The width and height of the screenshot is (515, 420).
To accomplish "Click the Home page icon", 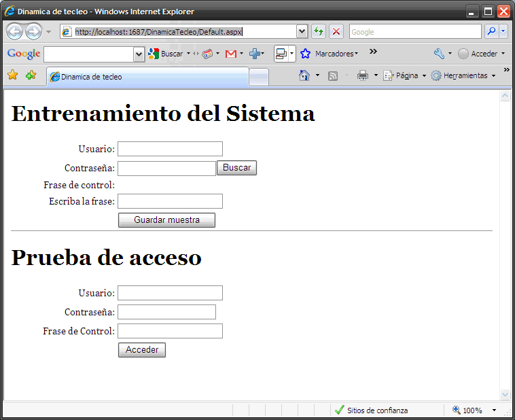I will click(304, 75).
